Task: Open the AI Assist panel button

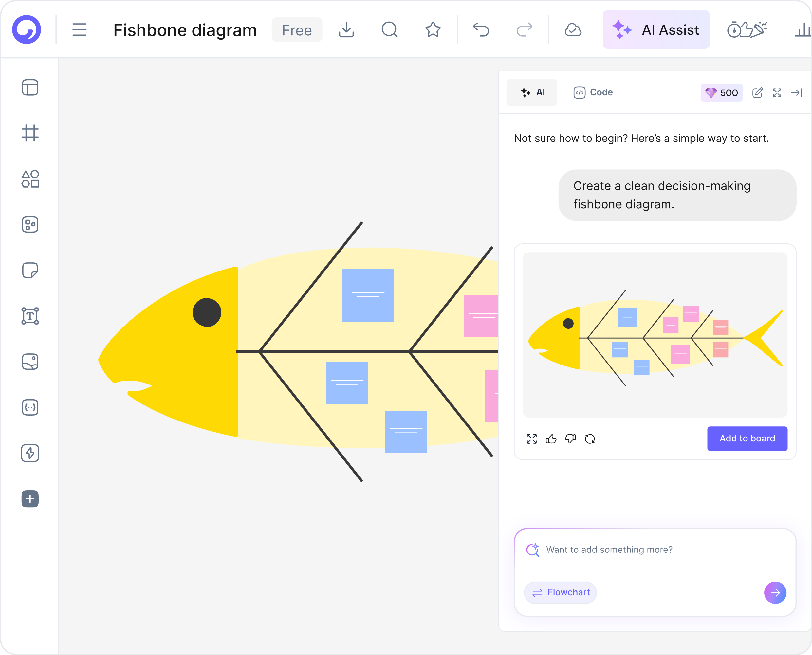Action: click(x=656, y=29)
